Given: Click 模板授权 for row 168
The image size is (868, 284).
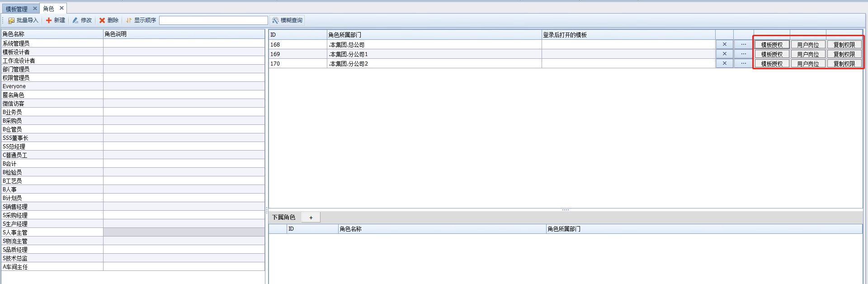Looking at the screenshot, I should (772, 45).
